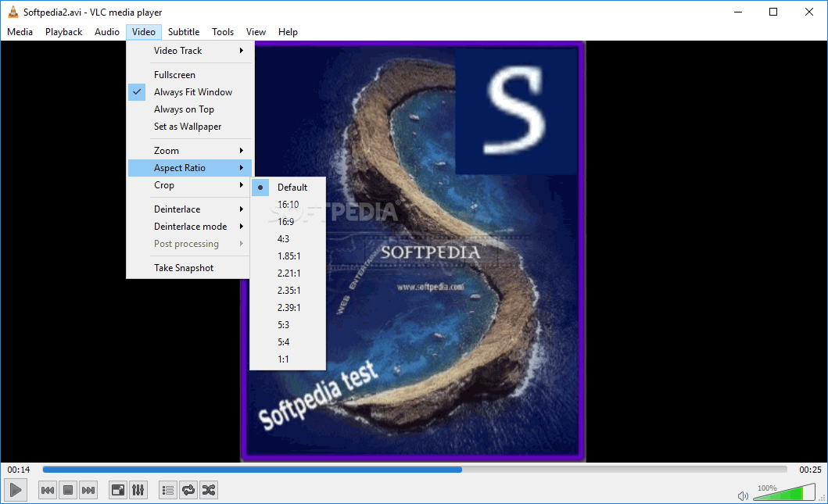The width and height of the screenshot is (828, 504).
Task: Select 5:4 aspect ratio
Action: pyautogui.click(x=288, y=342)
